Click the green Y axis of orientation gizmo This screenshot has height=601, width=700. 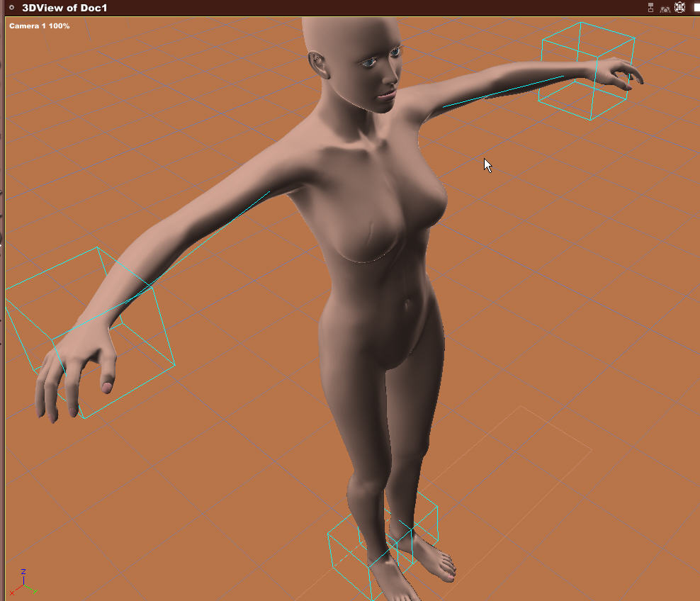pyautogui.click(x=31, y=590)
